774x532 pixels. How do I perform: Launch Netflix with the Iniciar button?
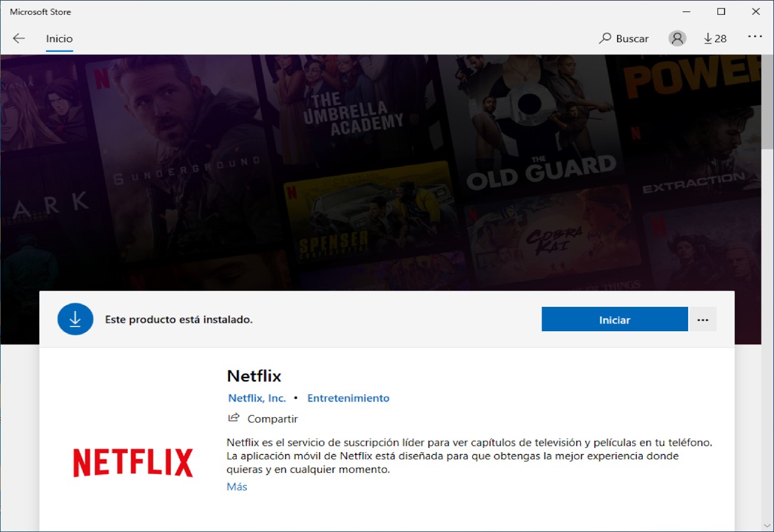(x=614, y=319)
